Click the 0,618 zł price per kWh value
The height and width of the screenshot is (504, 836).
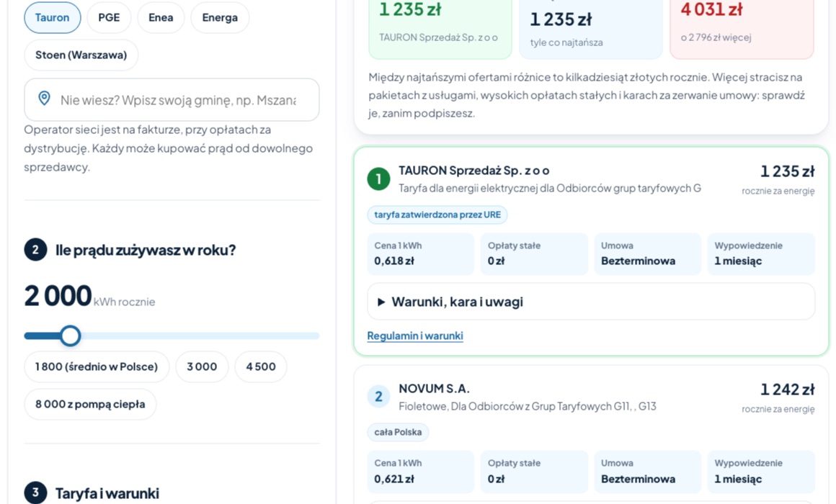394,261
